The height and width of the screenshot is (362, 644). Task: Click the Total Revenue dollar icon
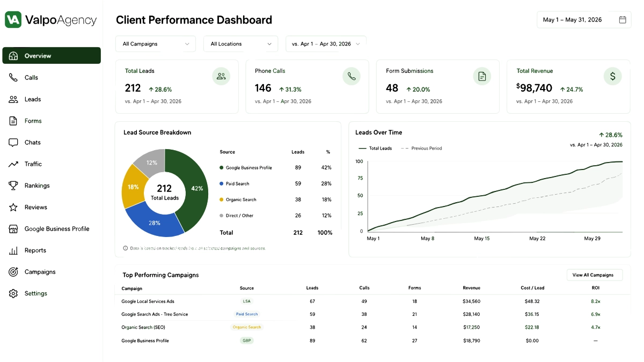(612, 76)
